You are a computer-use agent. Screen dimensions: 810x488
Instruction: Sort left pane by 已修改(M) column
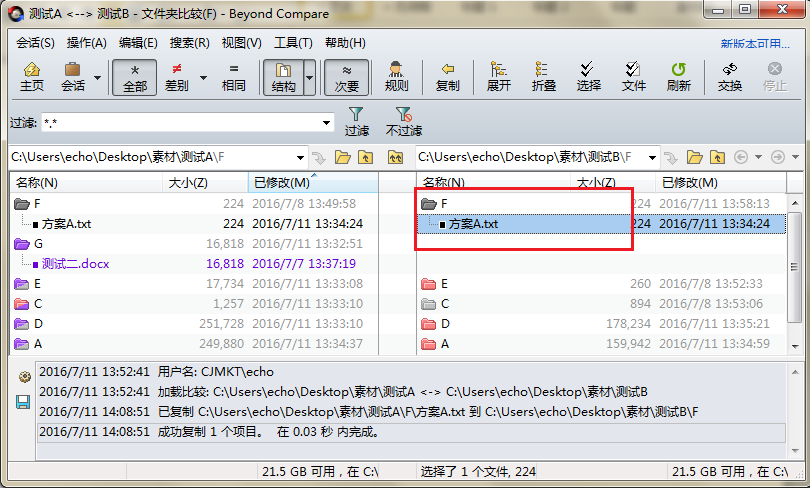tap(313, 183)
